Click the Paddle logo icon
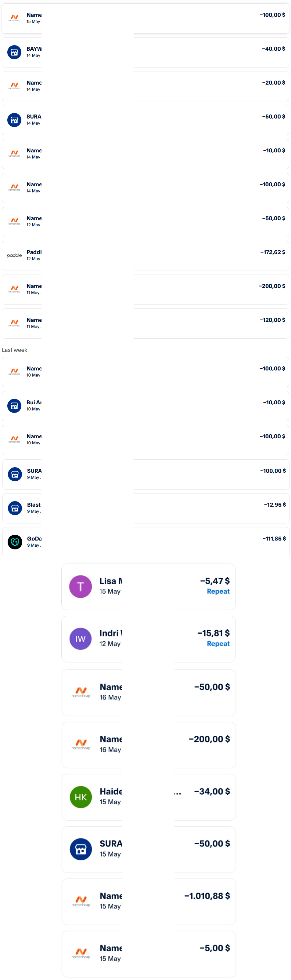The width and height of the screenshot is (291, 980). coord(14,255)
